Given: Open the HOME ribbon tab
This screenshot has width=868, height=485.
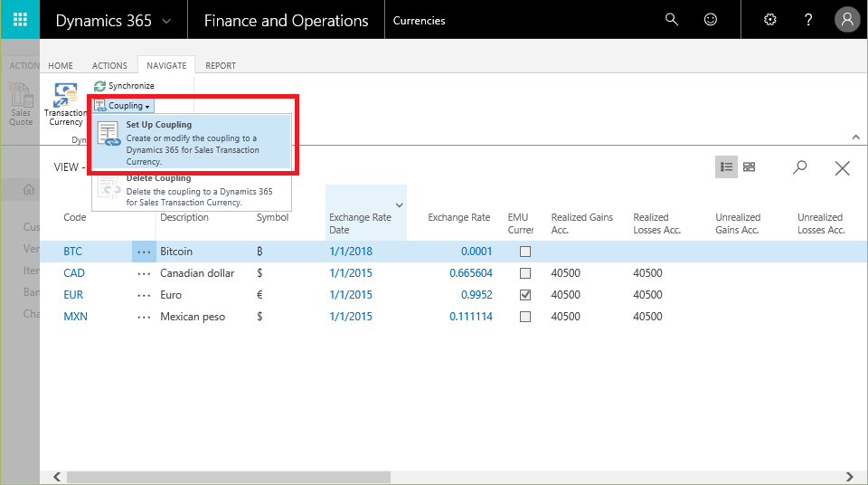Looking at the screenshot, I should 61,65.
